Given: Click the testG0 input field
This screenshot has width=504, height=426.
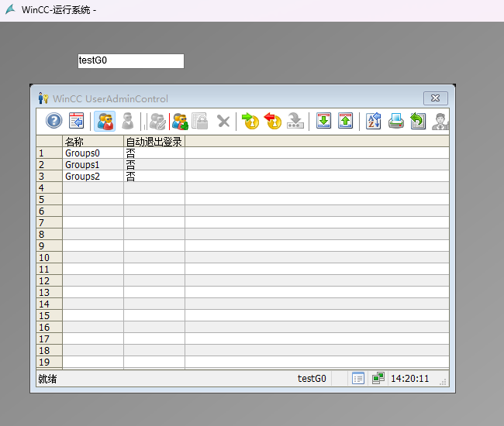Looking at the screenshot, I should point(130,61).
